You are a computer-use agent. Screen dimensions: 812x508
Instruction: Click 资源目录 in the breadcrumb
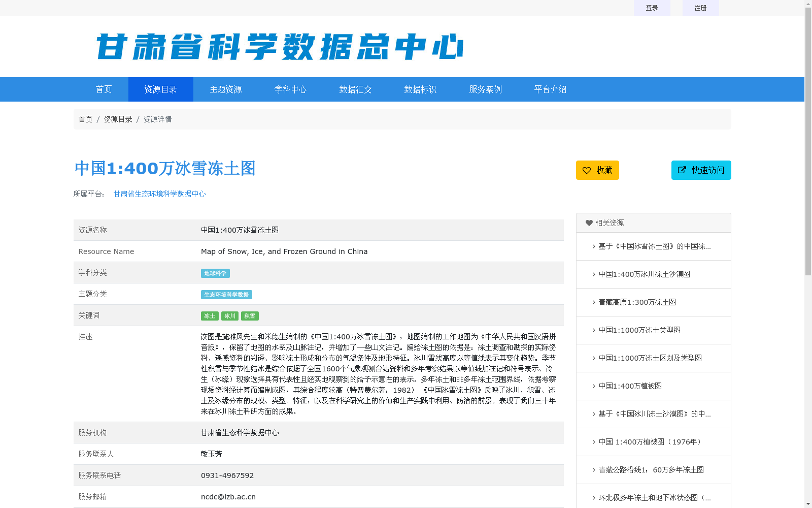coord(118,119)
